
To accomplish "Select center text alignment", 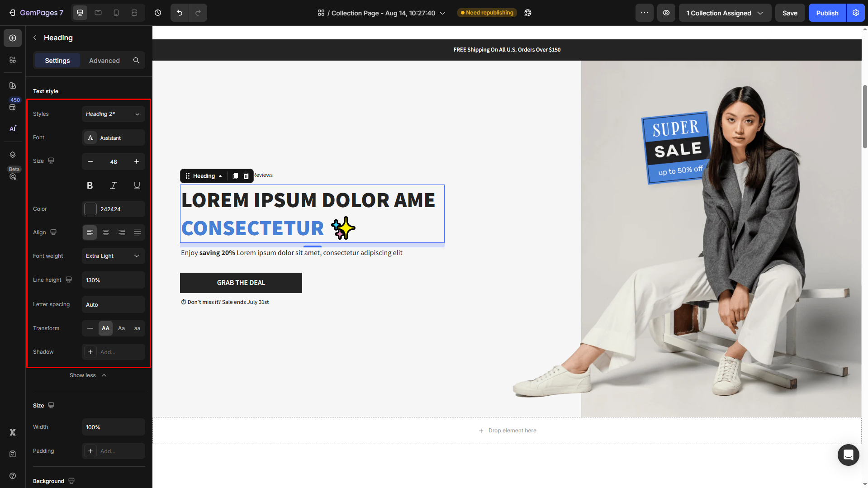I will (x=106, y=232).
